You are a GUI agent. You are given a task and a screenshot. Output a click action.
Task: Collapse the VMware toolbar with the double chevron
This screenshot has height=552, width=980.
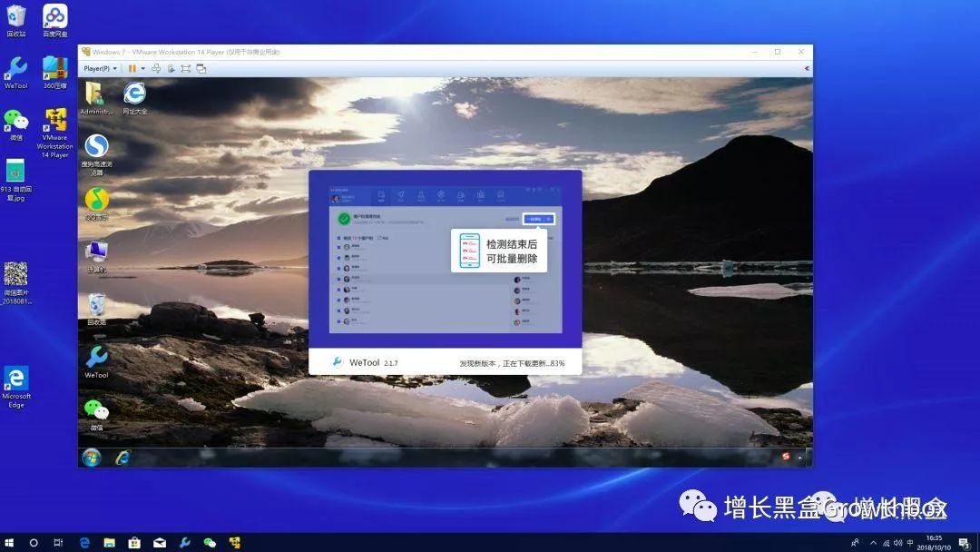point(807,69)
